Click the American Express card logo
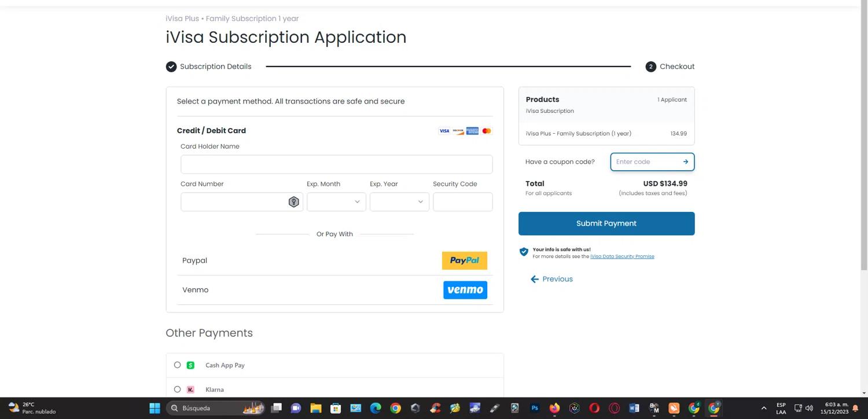This screenshot has width=868, height=419. click(x=472, y=131)
